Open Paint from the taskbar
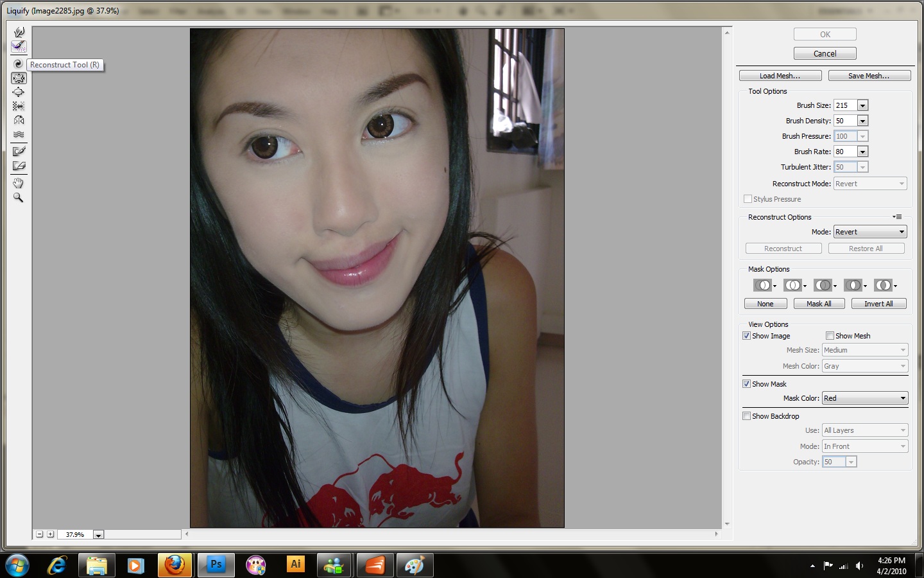Screen dimensions: 924x578 point(415,565)
